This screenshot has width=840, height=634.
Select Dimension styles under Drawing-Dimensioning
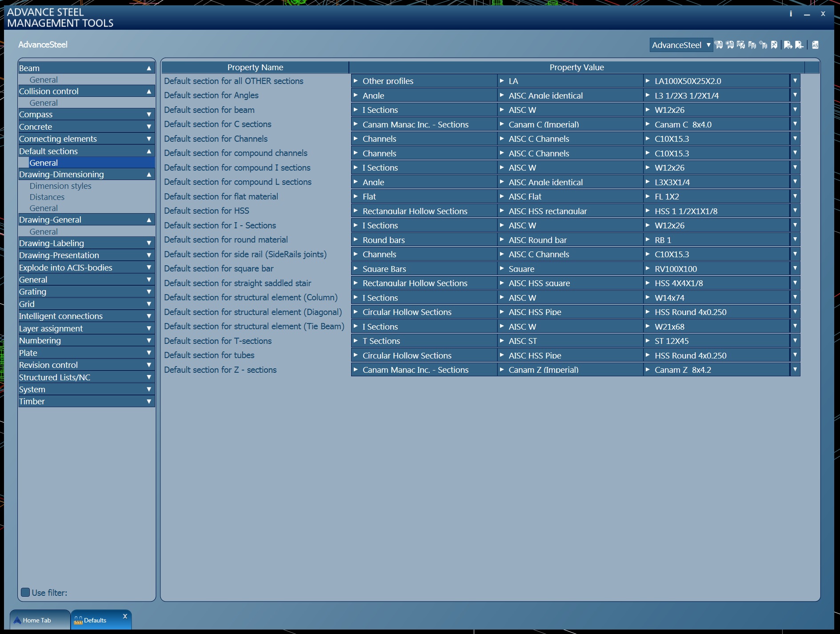click(x=60, y=186)
